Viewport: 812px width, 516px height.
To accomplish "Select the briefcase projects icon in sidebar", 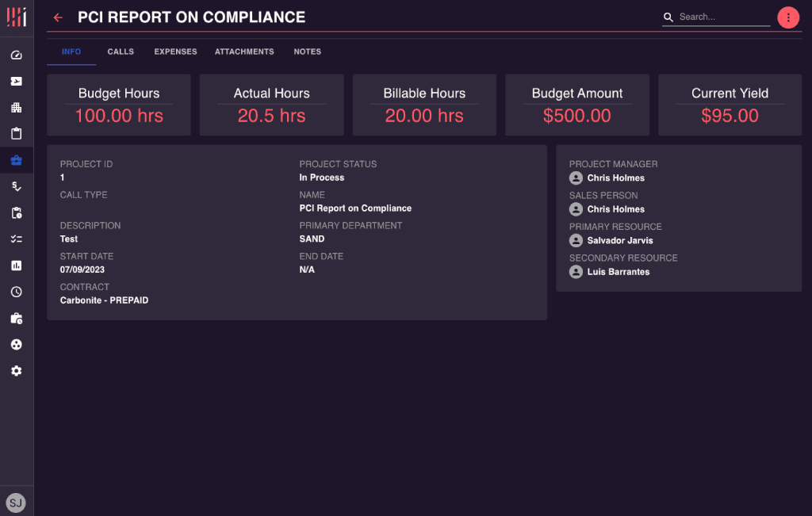I will [x=17, y=160].
